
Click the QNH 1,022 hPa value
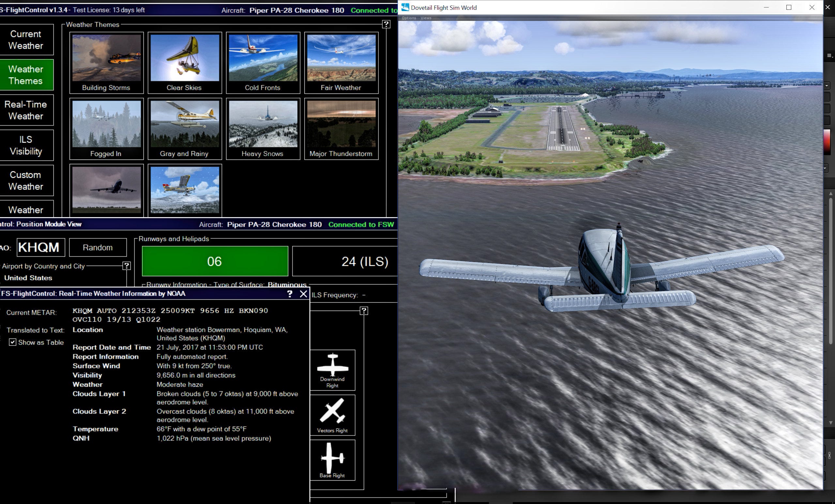214,438
